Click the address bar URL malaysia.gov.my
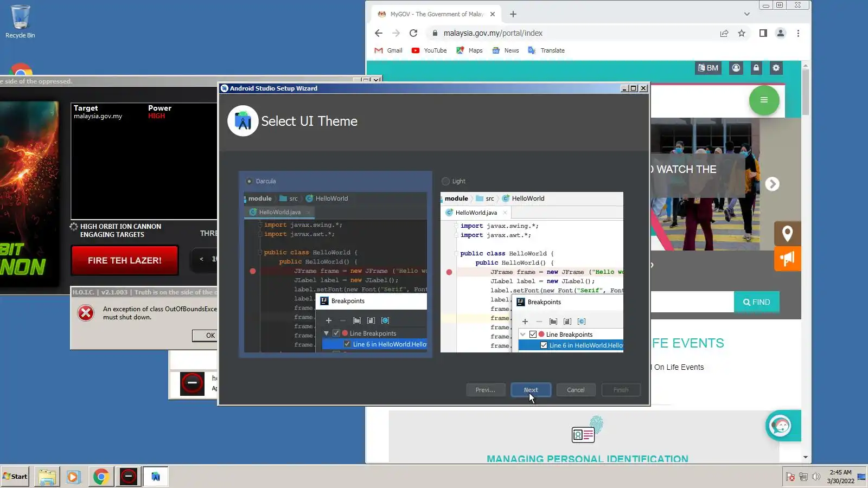 click(x=493, y=33)
